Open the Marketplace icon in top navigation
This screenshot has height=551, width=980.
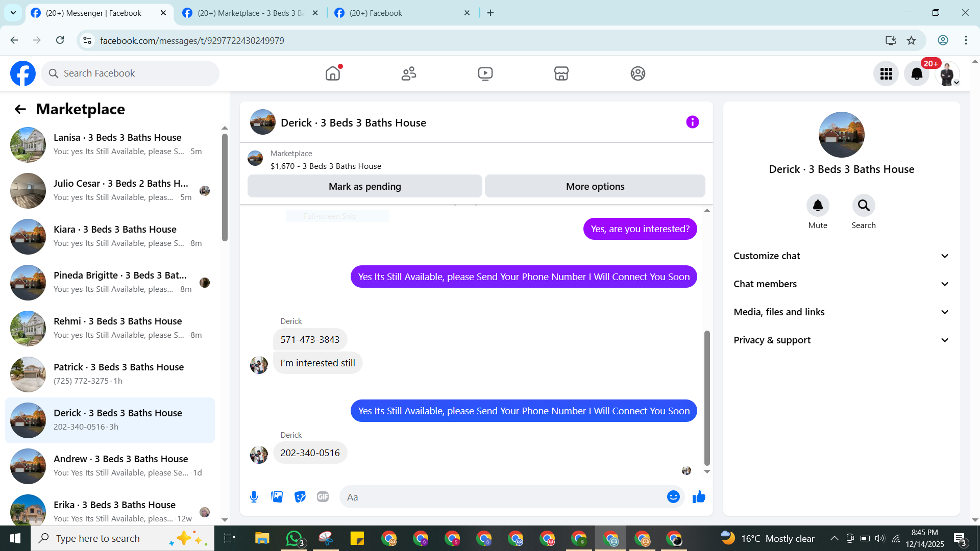coord(561,73)
